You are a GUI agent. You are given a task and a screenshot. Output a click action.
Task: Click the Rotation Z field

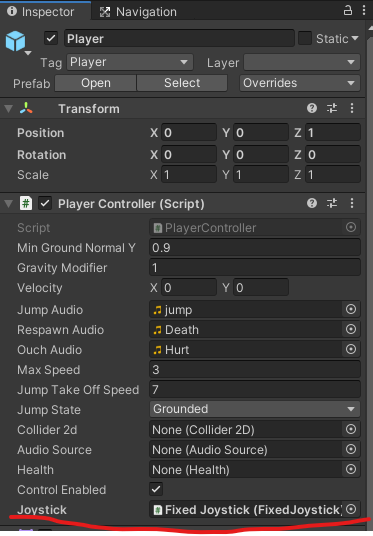click(333, 155)
